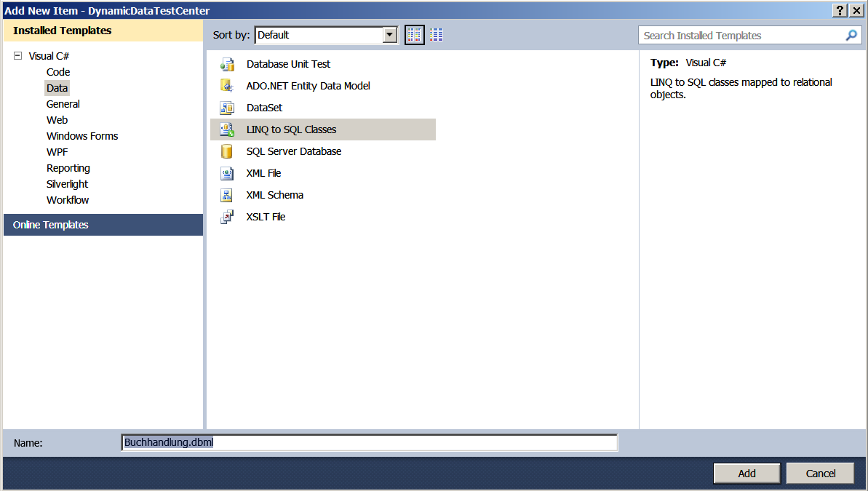Click the DataSet template icon
Screen dimensions: 868x491
(x=227, y=108)
